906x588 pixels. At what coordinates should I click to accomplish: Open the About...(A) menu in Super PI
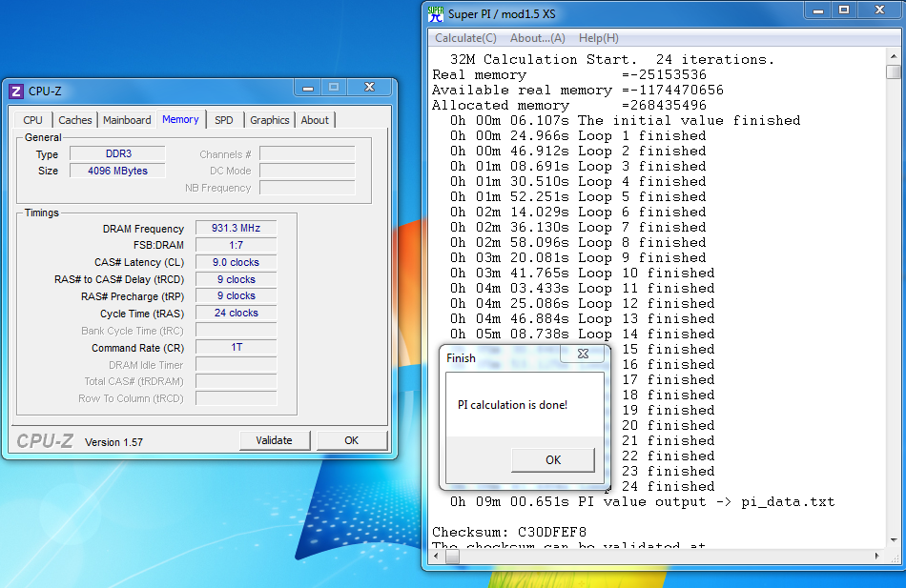tap(538, 38)
